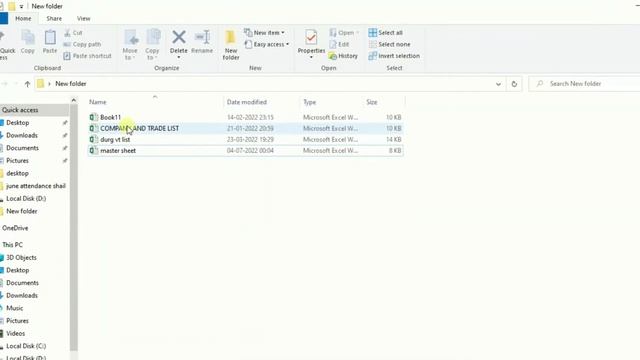
Task: Show file History
Action: coord(344,56)
